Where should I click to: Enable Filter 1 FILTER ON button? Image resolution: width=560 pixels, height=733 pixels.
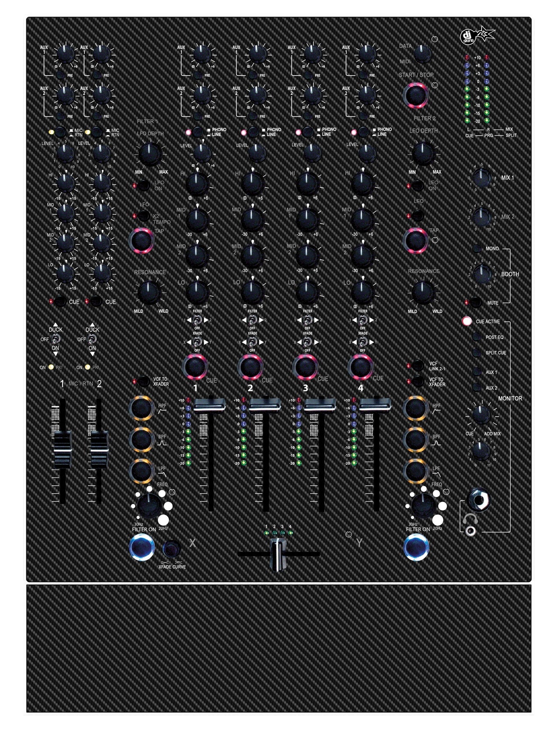point(142,547)
